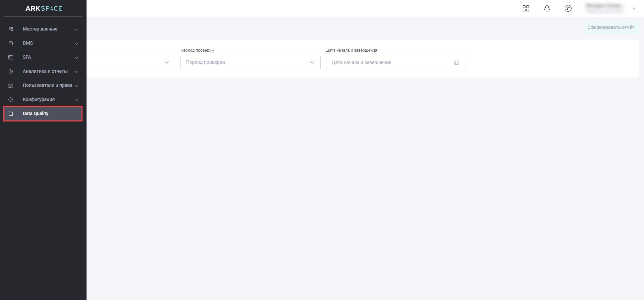
Task: Click the Data Quality calendar icon
Action: (x=11, y=114)
